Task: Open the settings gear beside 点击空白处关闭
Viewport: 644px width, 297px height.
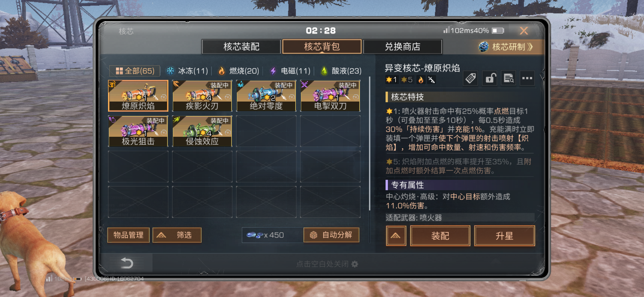Action: pos(355,264)
